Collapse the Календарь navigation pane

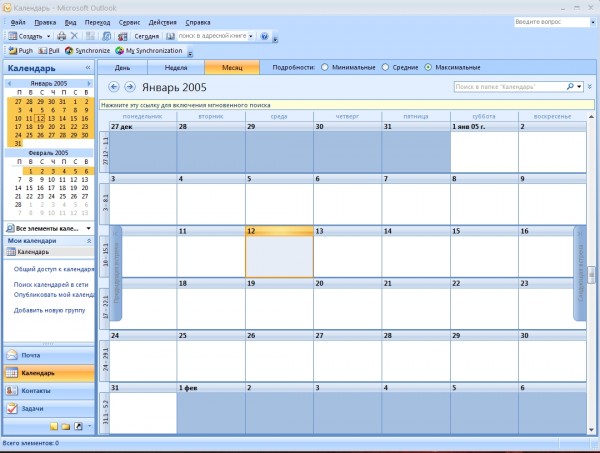tap(88, 68)
